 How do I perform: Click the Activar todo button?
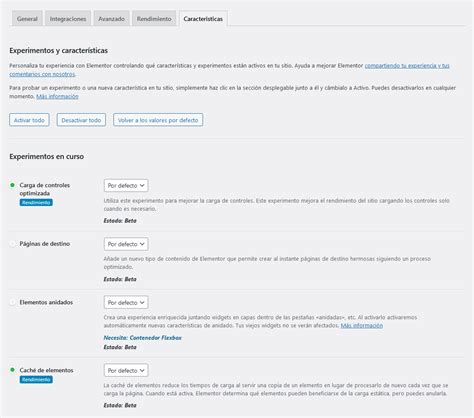[29, 120]
